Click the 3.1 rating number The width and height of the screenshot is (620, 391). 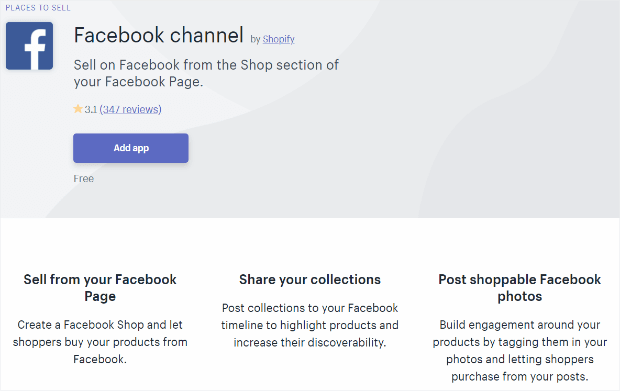[x=91, y=109]
